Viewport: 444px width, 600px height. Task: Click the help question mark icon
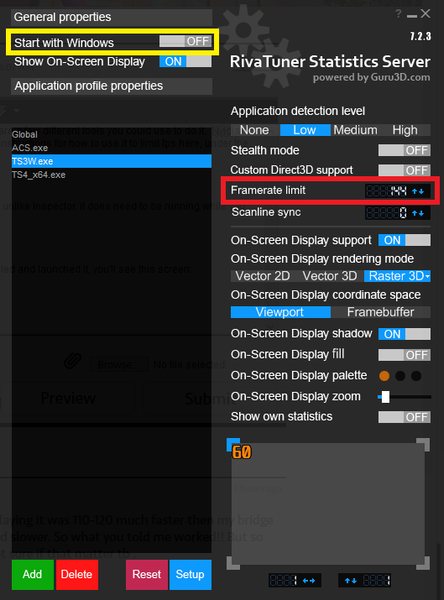tap(398, 14)
